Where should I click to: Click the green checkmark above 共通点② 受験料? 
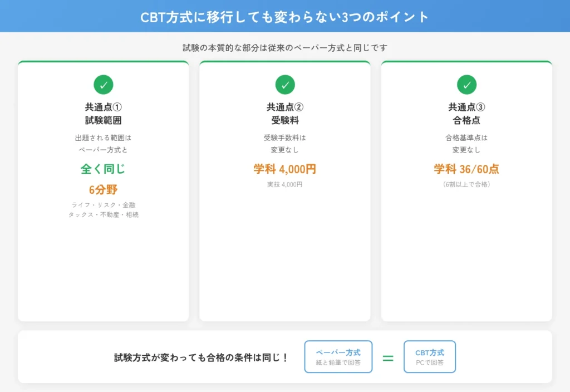pos(285,85)
